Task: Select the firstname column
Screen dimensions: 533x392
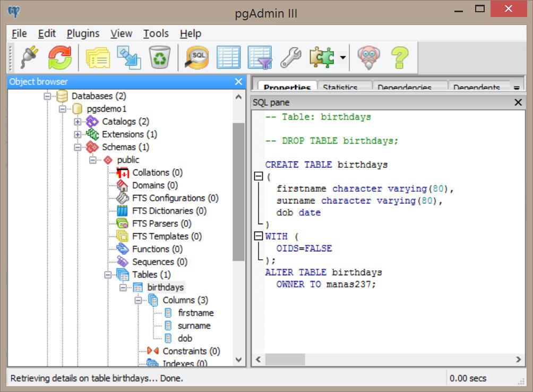Action: [196, 313]
